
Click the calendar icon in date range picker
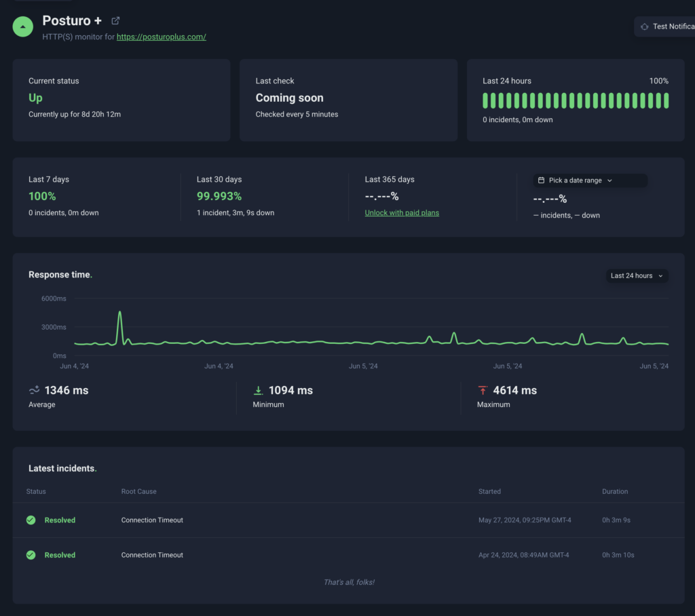pyautogui.click(x=541, y=180)
